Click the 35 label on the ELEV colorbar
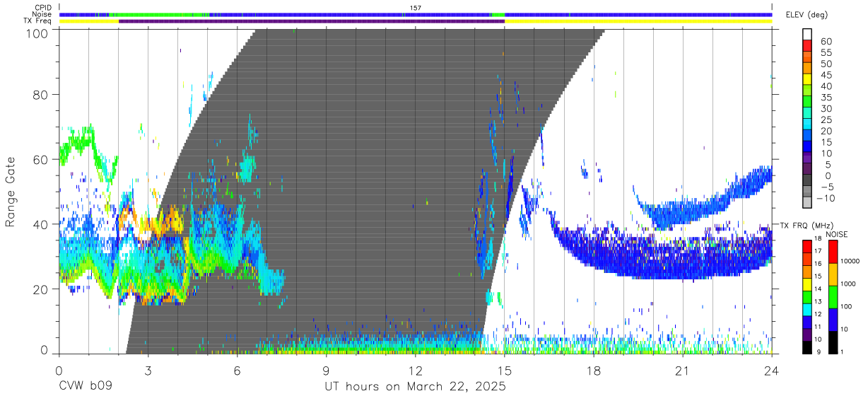The image size is (868, 401). [826, 98]
